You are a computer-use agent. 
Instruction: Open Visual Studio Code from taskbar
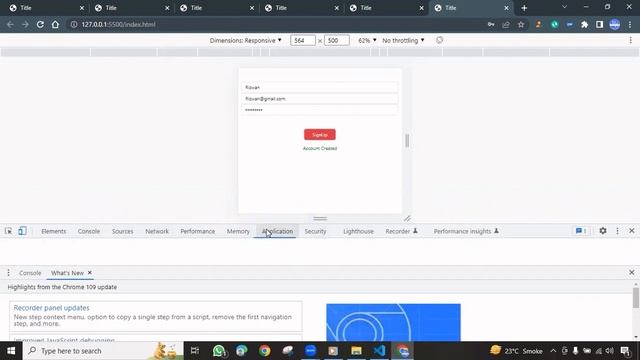tap(379, 351)
